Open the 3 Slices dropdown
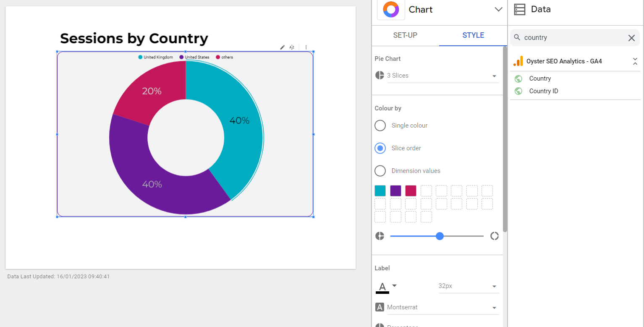This screenshot has height=327, width=644. click(443, 76)
